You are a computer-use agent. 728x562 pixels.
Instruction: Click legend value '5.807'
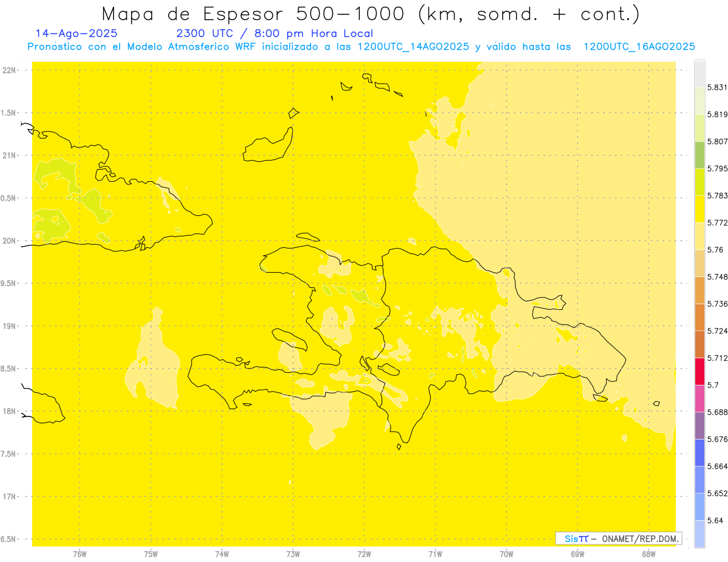pos(717,141)
